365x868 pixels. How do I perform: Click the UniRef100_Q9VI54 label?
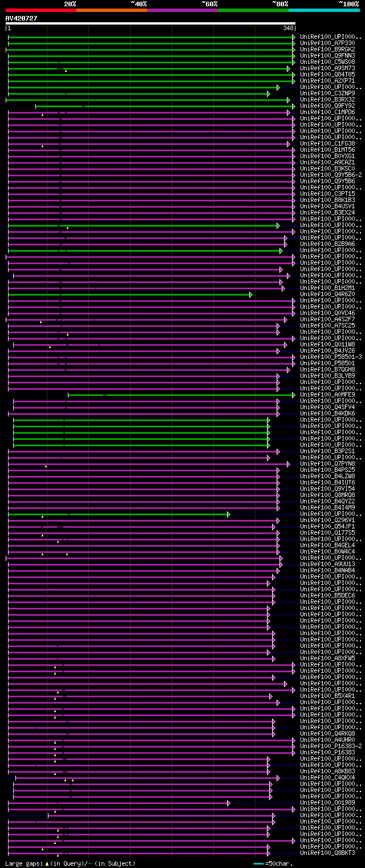tap(327, 488)
